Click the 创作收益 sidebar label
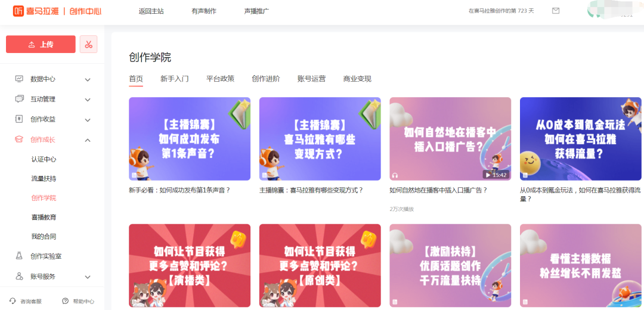 click(x=43, y=119)
